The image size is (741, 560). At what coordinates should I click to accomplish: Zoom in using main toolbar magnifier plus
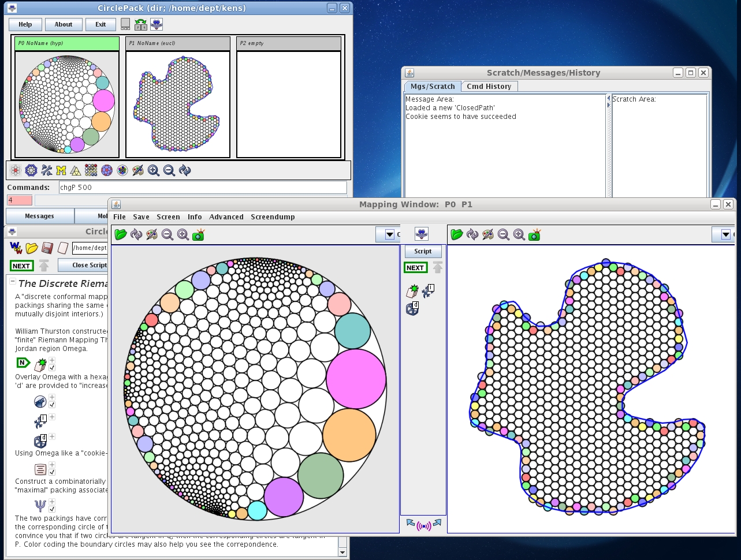coord(154,170)
